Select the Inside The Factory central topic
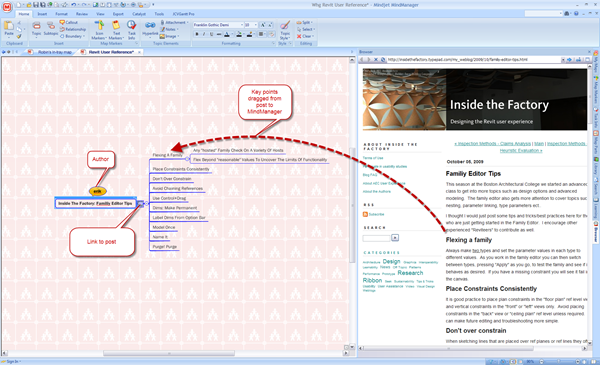The height and width of the screenshot is (365, 600). click(96, 204)
